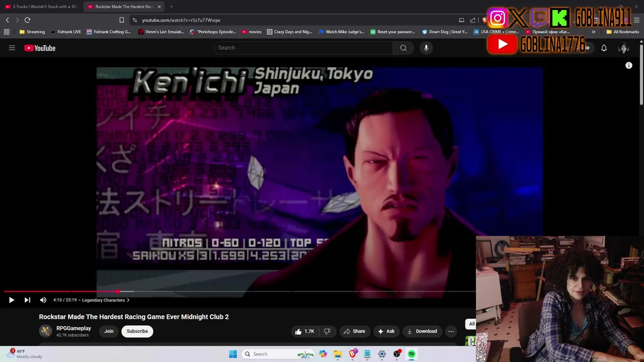Open the movies bookmark
The width and height of the screenshot is (644, 362).
point(252,32)
